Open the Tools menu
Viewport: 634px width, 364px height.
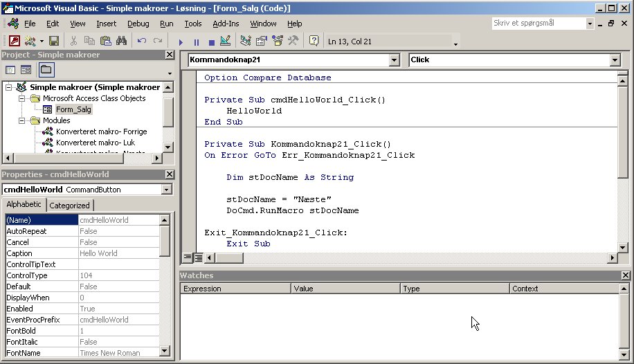point(193,24)
